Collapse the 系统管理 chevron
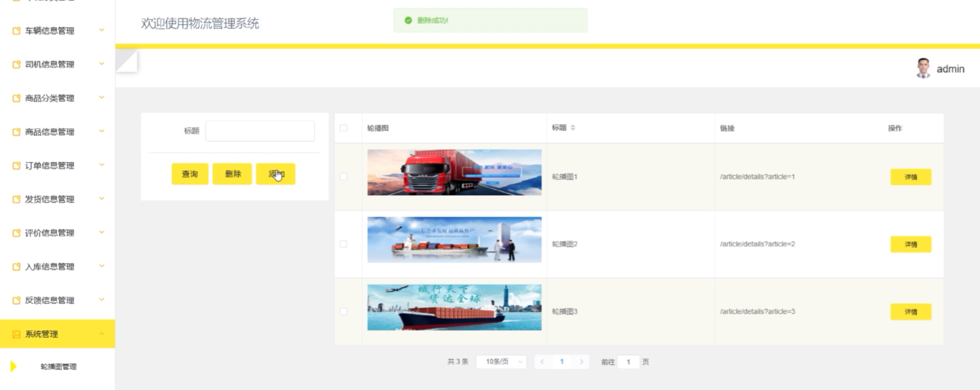Screen dimensions: 980x390 click(x=102, y=334)
